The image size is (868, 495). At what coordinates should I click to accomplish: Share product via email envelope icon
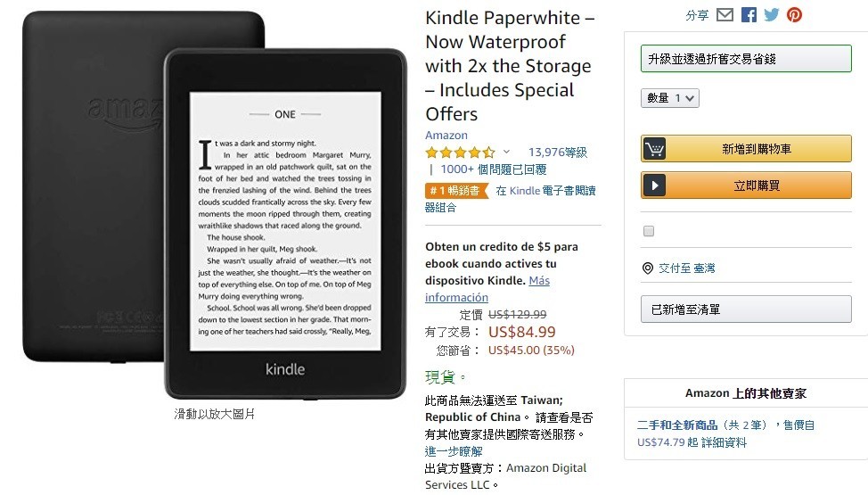point(725,15)
